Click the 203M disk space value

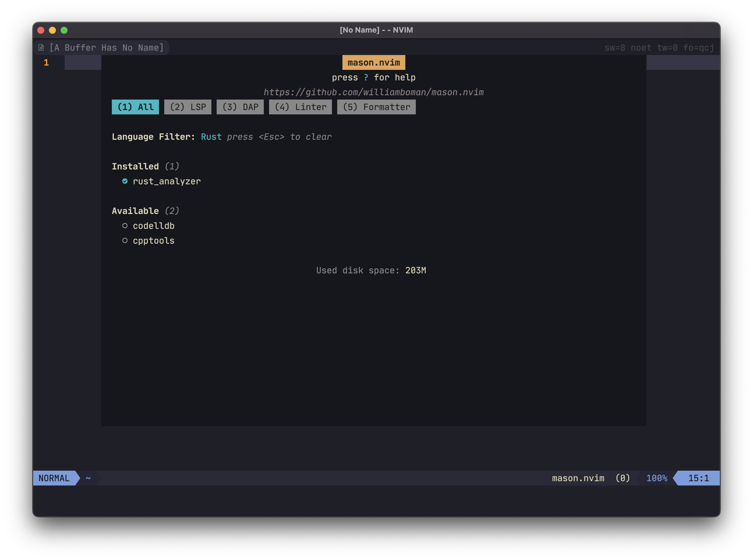416,270
